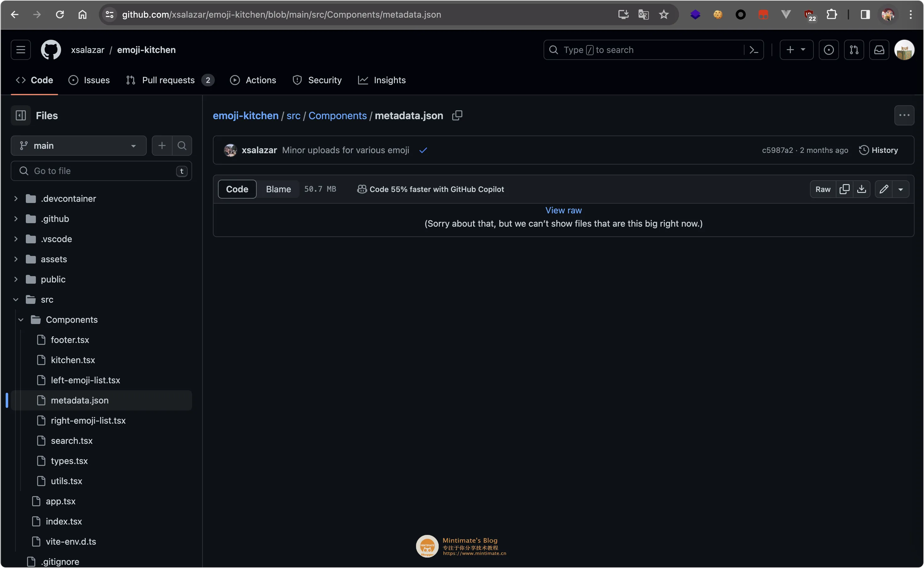924x568 pixels.
Task: Install app icon in the address bar
Action: click(623, 14)
